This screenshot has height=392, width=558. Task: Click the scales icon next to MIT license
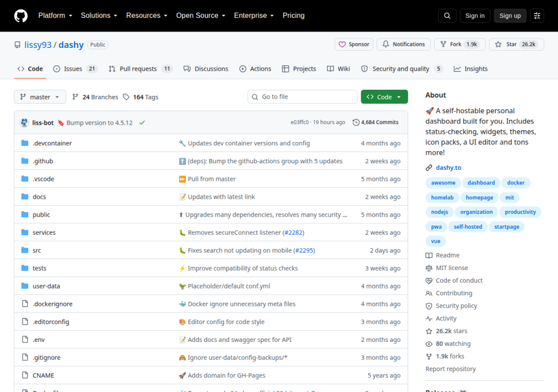[x=429, y=268]
